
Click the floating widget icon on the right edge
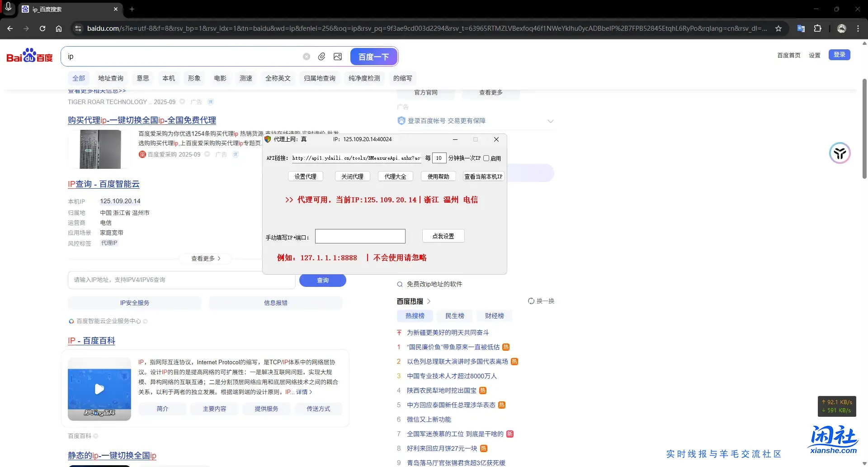click(839, 153)
